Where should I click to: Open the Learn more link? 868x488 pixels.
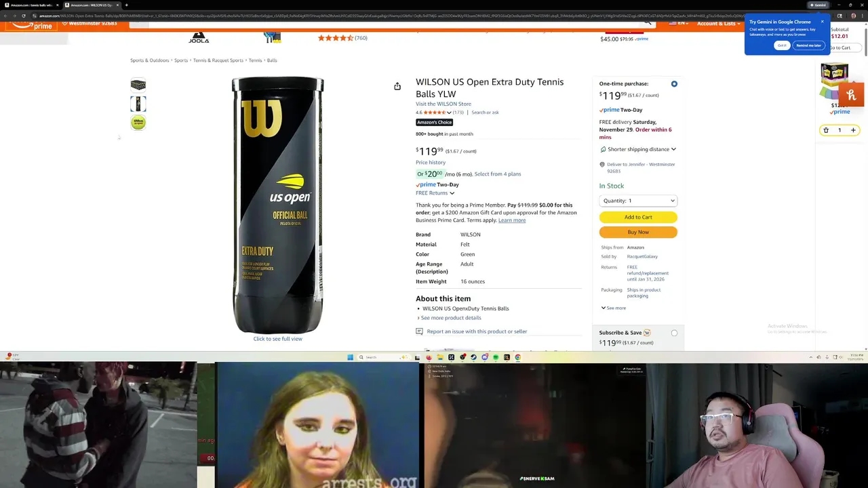click(512, 220)
